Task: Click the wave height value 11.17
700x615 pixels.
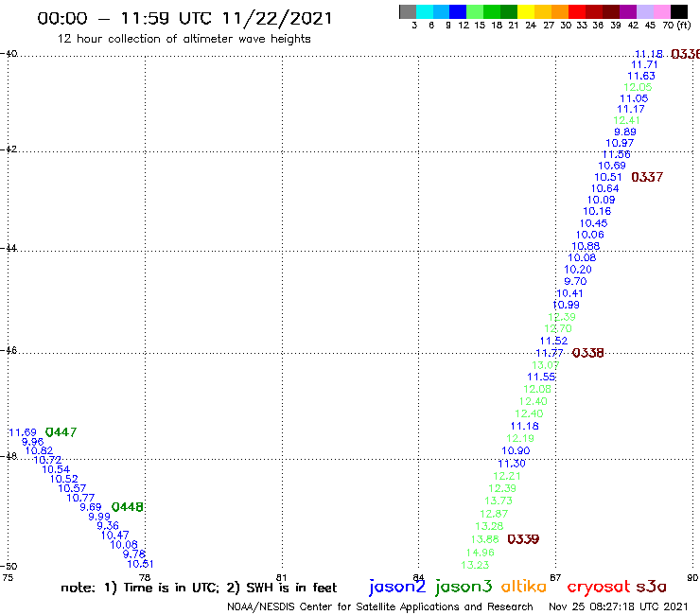Action: [x=630, y=109]
